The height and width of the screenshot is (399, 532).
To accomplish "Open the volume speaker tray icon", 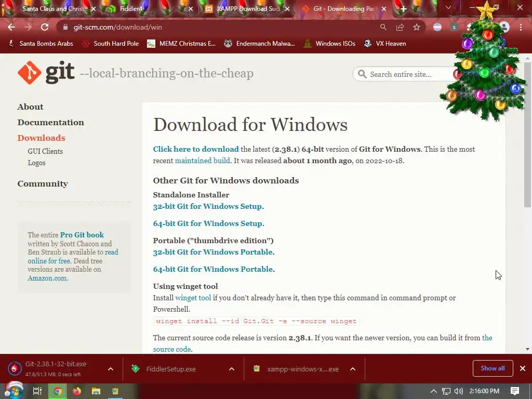I will [458, 391].
